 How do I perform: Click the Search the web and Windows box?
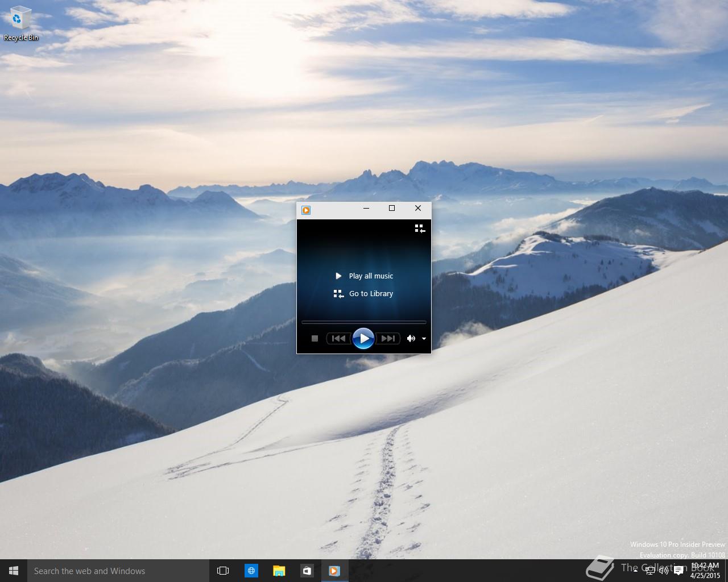click(x=118, y=571)
